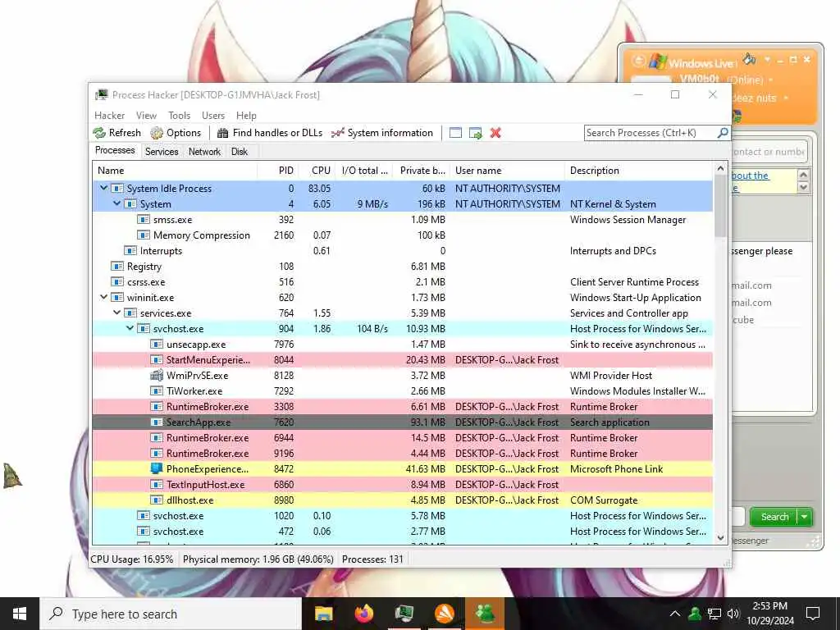
Task: Switch to the Network tab
Action: click(204, 152)
